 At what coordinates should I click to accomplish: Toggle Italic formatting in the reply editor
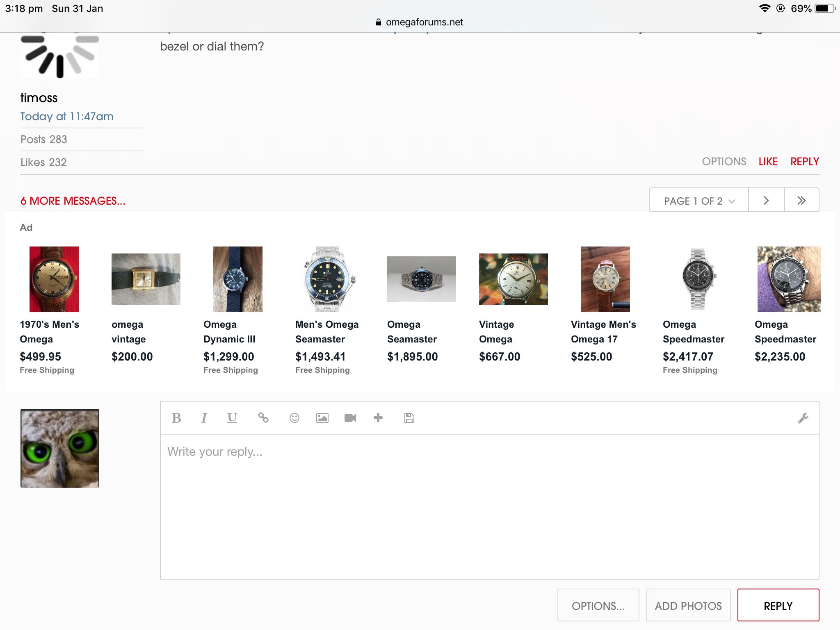click(204, 418)
